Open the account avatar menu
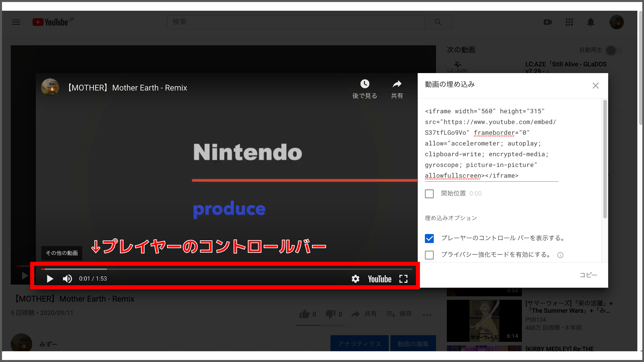Screen dimensions: 644x362 click(616, 22)
